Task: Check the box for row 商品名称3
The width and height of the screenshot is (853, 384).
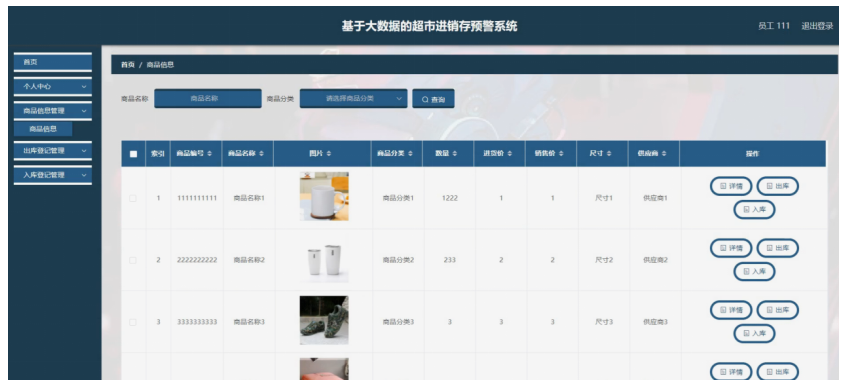Action: (133, 322)
